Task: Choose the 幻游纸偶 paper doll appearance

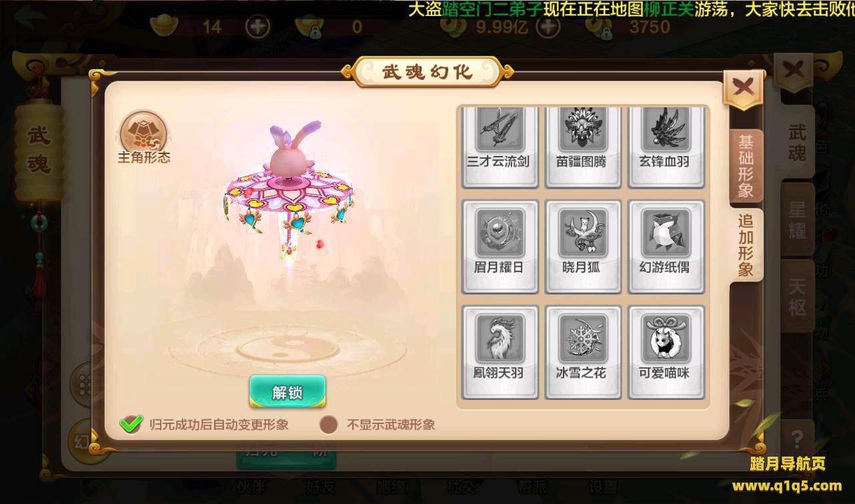Action: tap(666, 247)
